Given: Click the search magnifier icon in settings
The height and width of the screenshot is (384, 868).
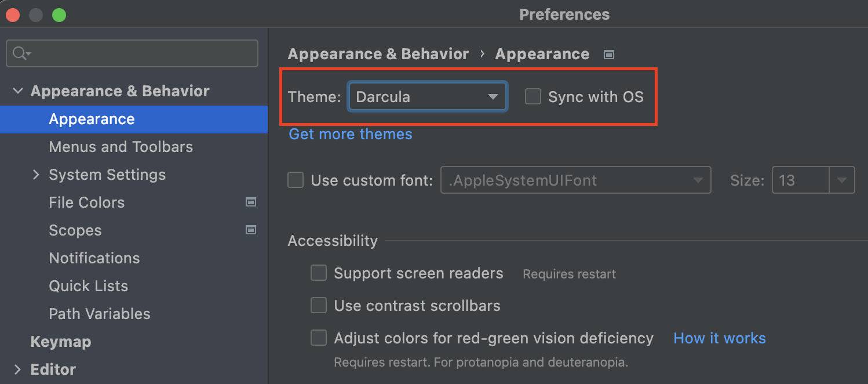Looking at the screenshot, I should pyautogui.click(x=20, y=53).
